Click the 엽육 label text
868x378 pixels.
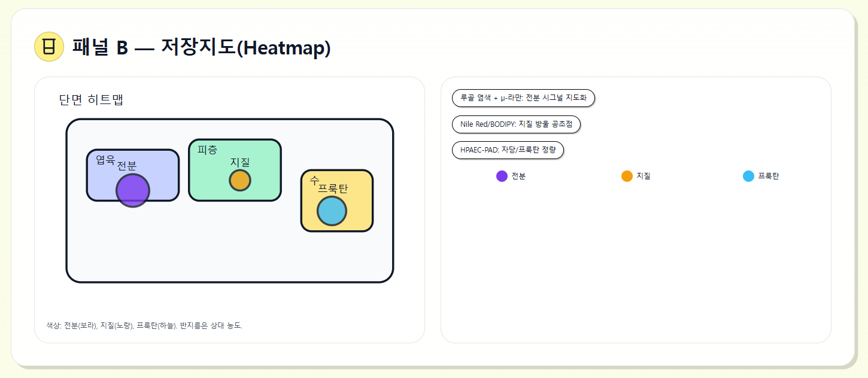(x=105, y=160)
